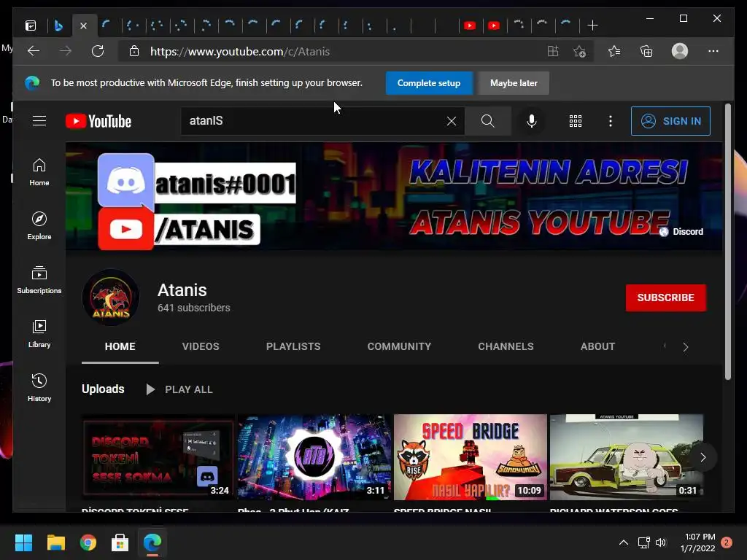Open the 3:11 neon city video
This screenshot has width=747, height=560.
(x=314, y=457)
